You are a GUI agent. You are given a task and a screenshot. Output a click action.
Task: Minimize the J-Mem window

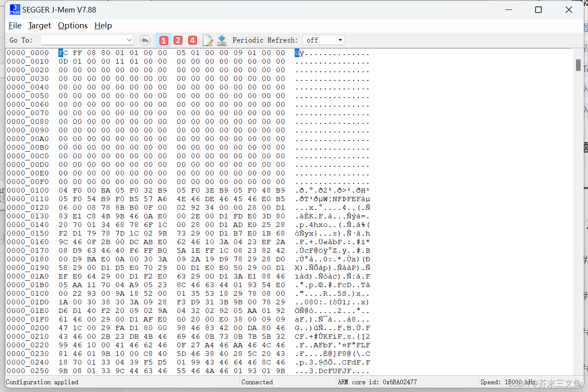point(509,9)
